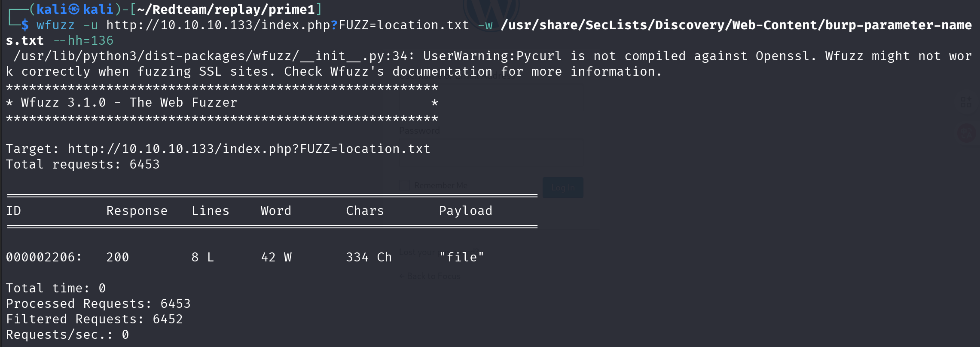Tick the Remember Me checkbox

pyautogui.click(x=404, y=185)
